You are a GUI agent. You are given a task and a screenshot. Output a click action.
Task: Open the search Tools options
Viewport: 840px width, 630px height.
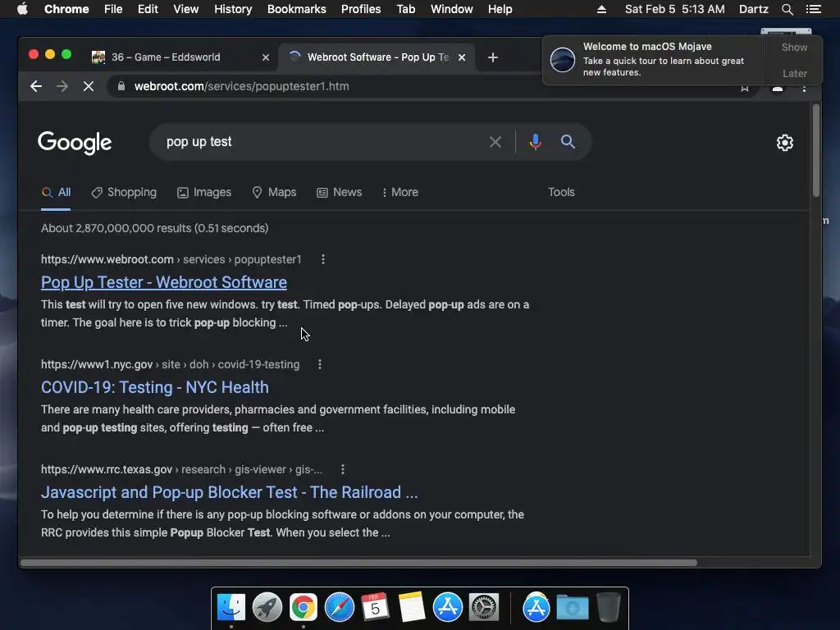561,192
